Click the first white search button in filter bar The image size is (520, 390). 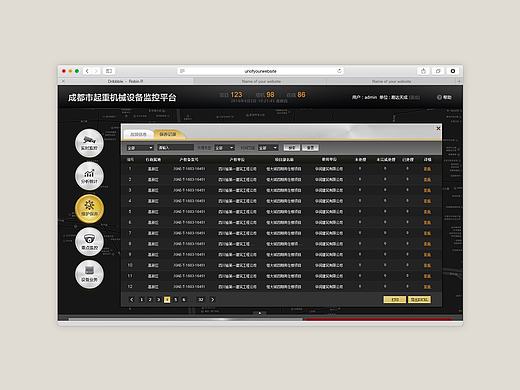tap(292, 148)
